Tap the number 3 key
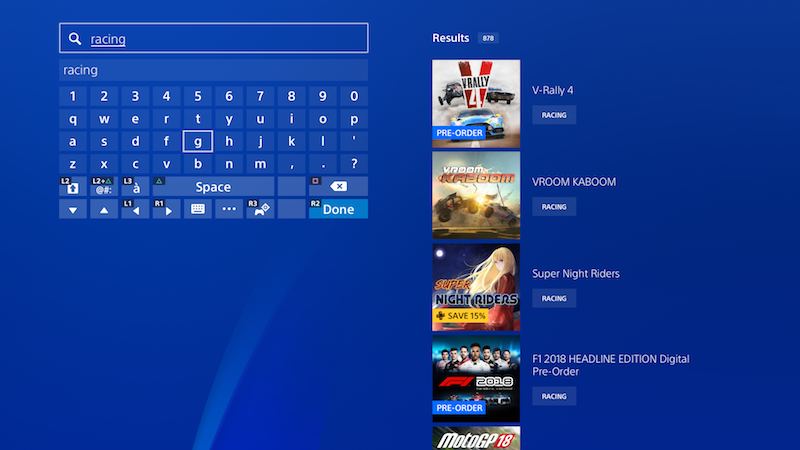 pyautogui.click(x=135, y=96)
